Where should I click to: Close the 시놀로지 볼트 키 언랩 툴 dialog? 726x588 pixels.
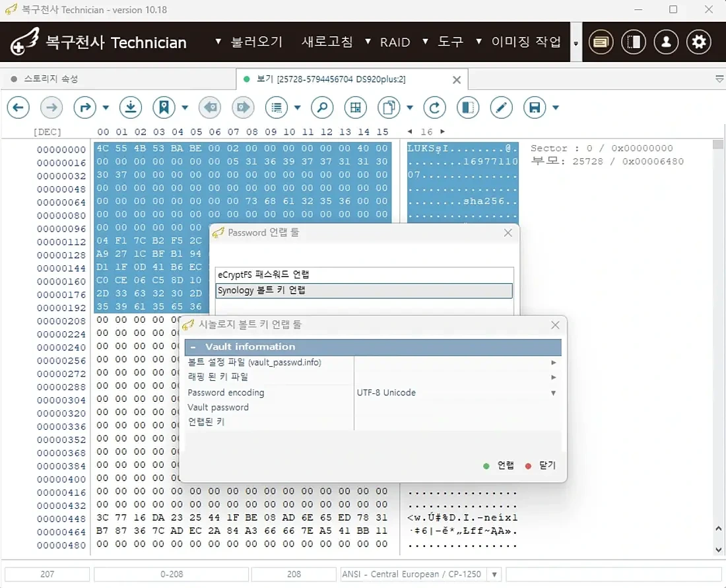click(555, 325)
